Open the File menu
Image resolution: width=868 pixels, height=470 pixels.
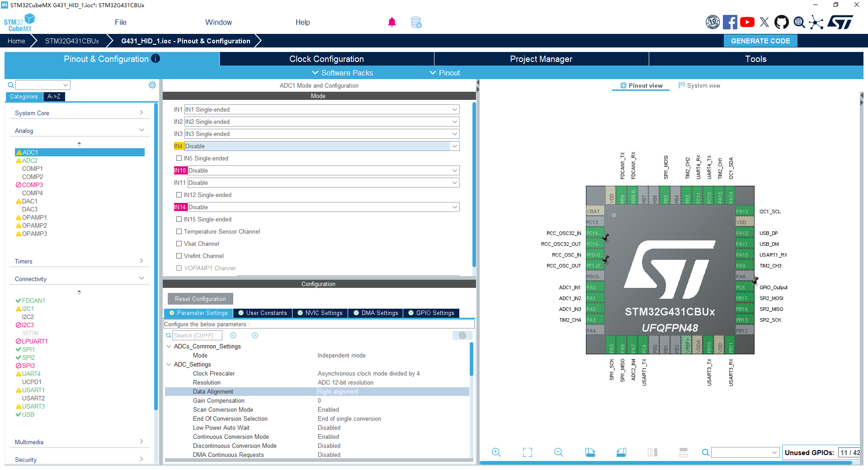121,22
